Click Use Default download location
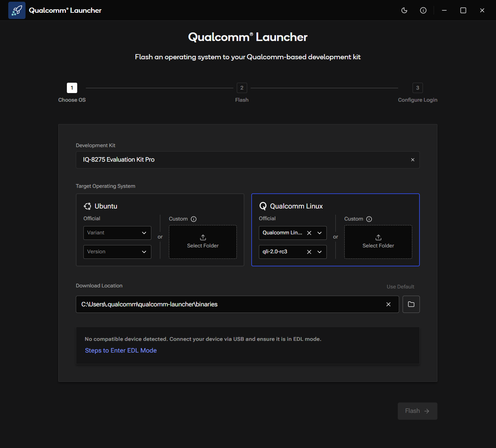 coord(401,287)
